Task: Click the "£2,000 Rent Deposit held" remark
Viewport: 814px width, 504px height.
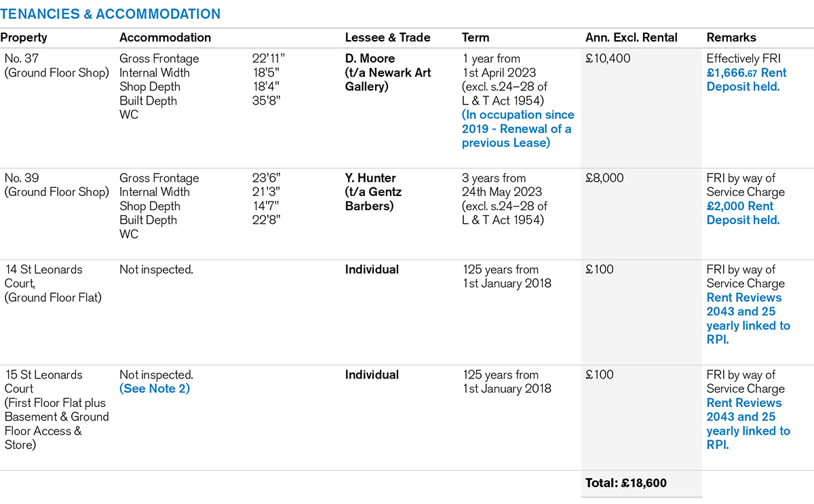Action: coord(743,213)
